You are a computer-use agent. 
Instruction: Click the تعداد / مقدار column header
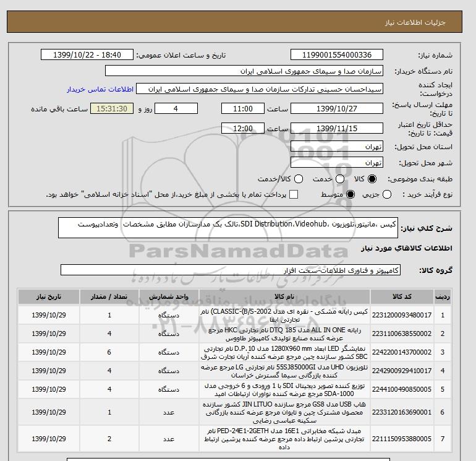click(109, 297)
